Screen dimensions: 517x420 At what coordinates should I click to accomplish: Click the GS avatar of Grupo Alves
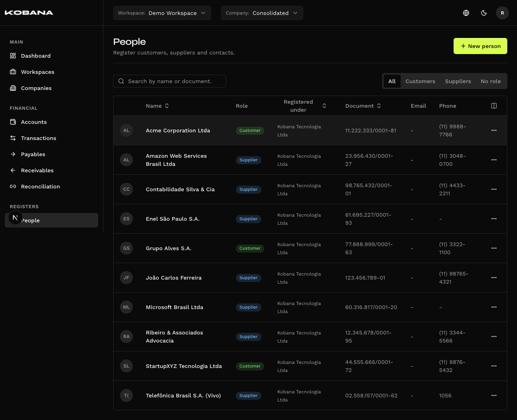point(126,248)
